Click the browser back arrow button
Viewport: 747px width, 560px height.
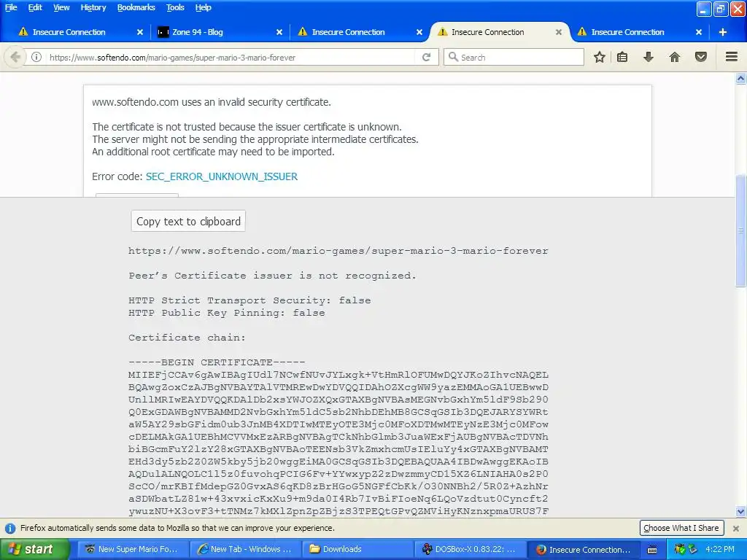(x=15, y=57)
